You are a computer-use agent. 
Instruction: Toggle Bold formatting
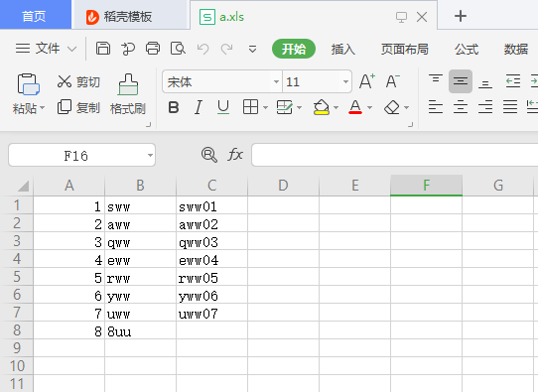click(174, 108)
